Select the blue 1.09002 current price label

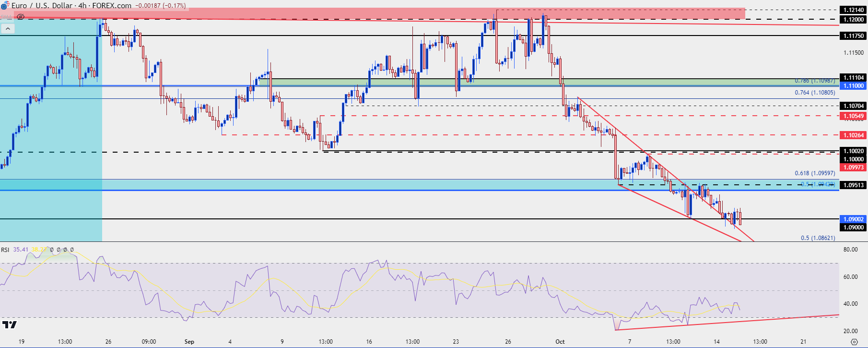coord(854,219)
